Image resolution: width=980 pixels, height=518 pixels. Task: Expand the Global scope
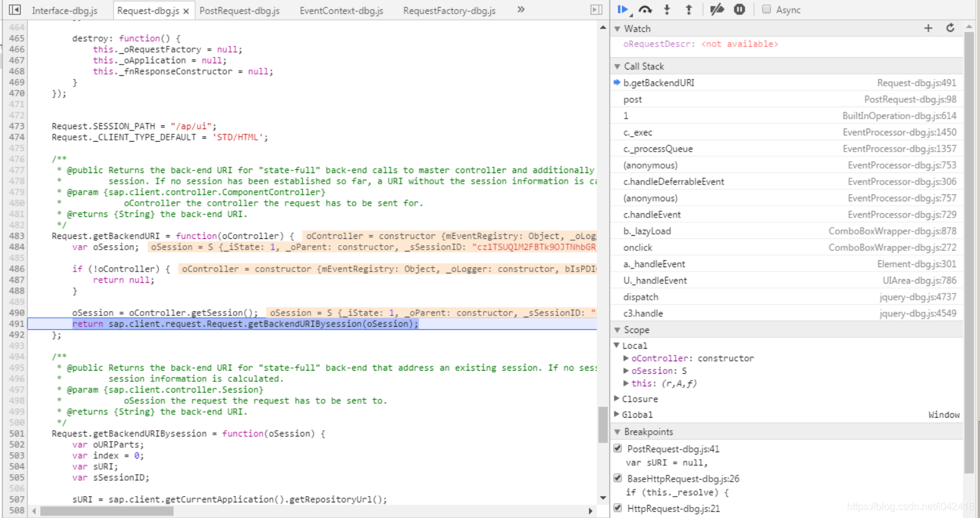[617, 415]
